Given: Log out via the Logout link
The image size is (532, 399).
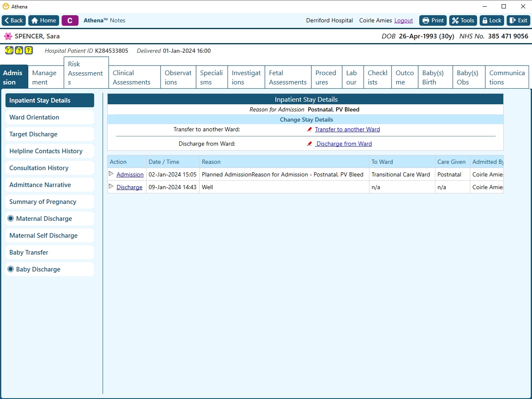Looking at the screenshot, I should coord(404,20).
